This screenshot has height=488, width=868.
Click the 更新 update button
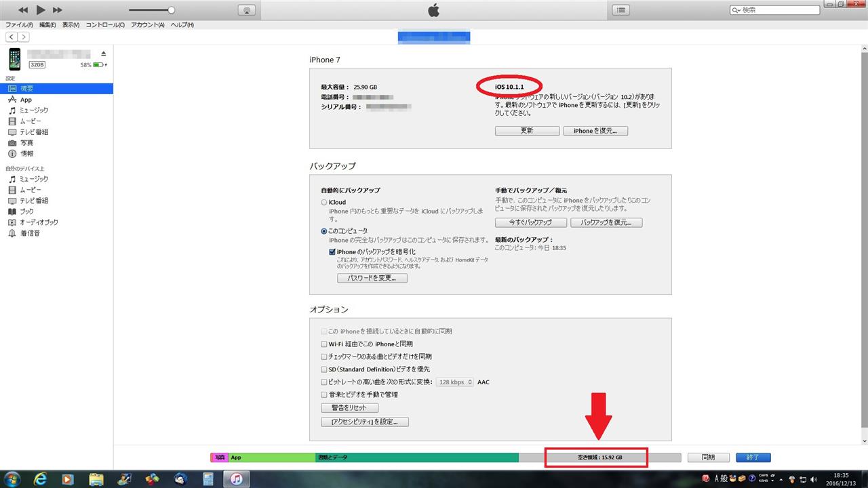(x=527, y=131)
